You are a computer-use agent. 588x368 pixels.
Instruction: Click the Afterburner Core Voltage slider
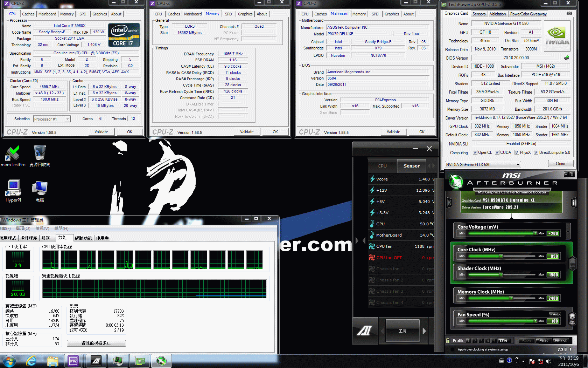click(x=503, y=233)
